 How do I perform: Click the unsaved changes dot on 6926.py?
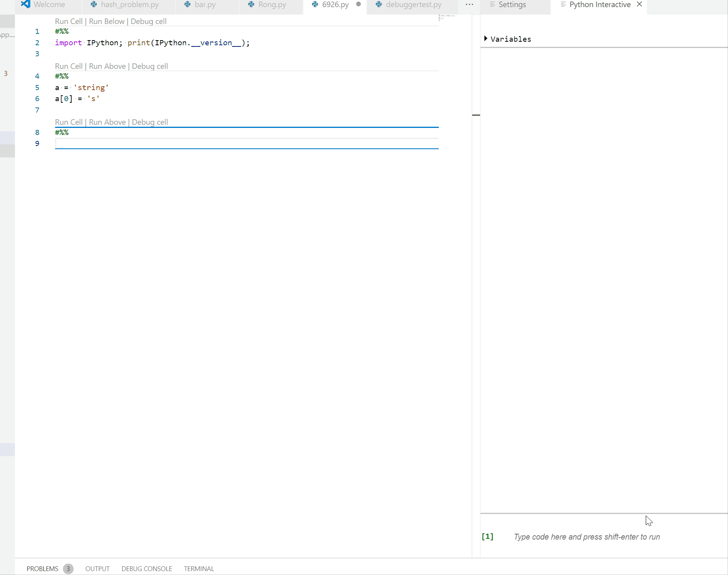click(x=358, y=5)
